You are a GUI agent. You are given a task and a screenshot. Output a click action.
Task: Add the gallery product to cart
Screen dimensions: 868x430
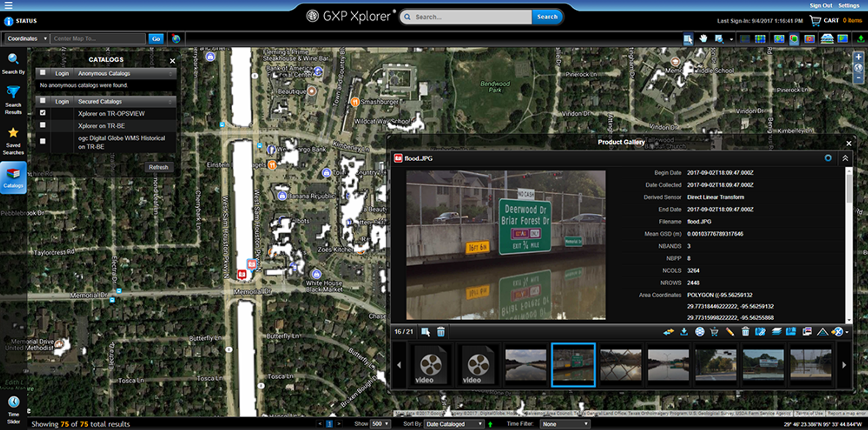point(714,332)
